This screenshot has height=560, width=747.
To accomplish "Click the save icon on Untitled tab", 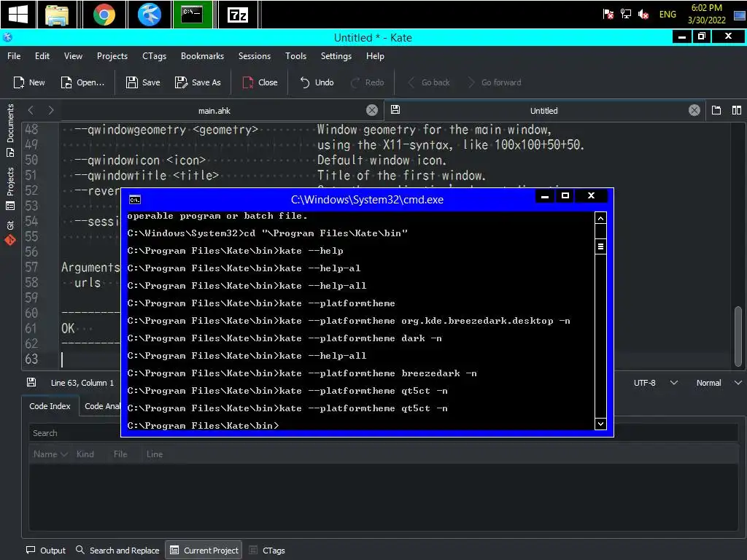I will (x=395, y=109).
